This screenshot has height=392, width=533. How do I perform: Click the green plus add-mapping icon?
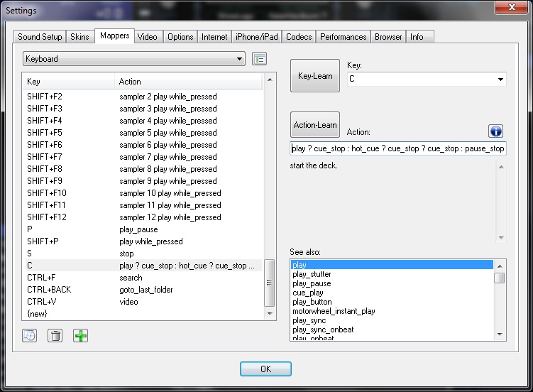pyautogui.click(x=81, y=336)
